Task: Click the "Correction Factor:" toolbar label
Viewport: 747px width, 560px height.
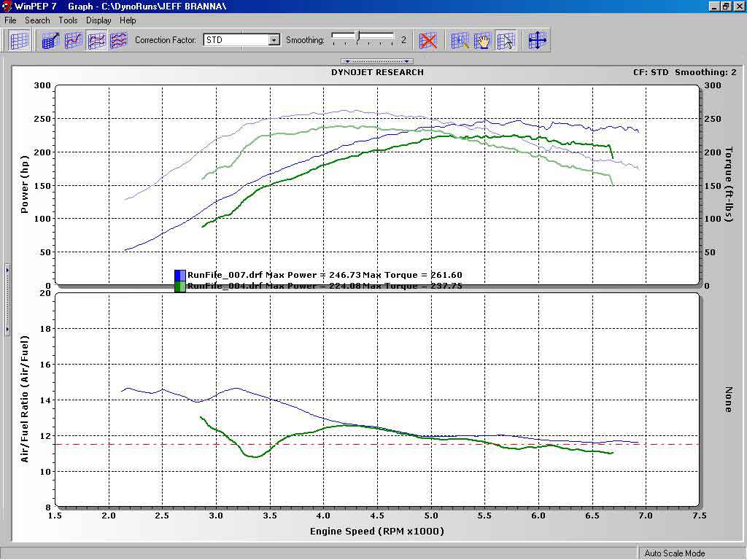Action: click(166, 40)
